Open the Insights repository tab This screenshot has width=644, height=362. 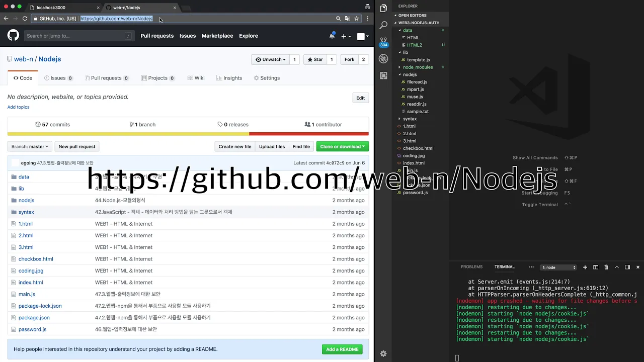[229, 78]
